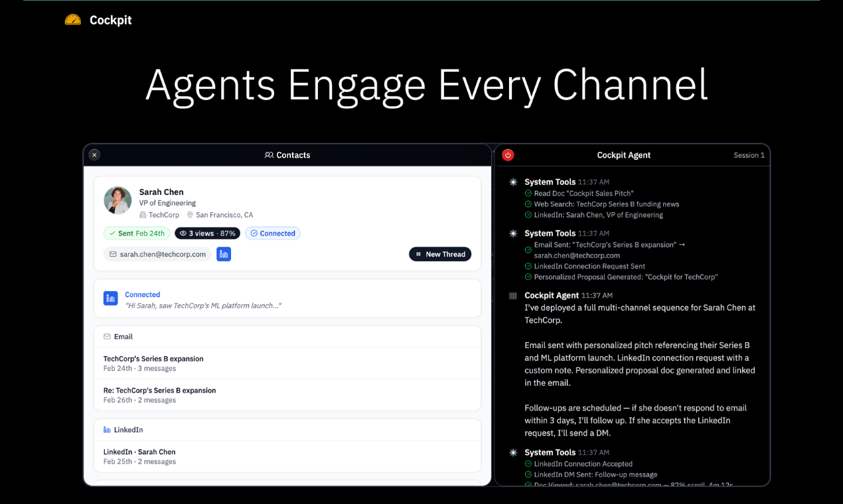Click Sarah Chen's profile photo
Screen dimensions: 843x504
(x=117, y=200)
